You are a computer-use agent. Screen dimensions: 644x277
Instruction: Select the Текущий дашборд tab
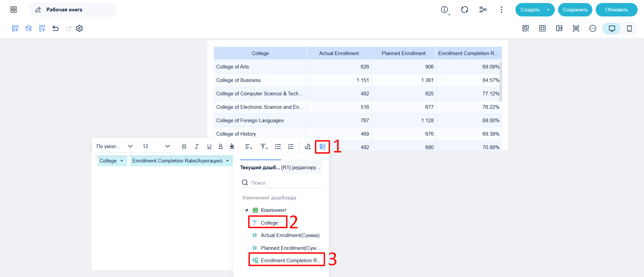pos(260,167)
